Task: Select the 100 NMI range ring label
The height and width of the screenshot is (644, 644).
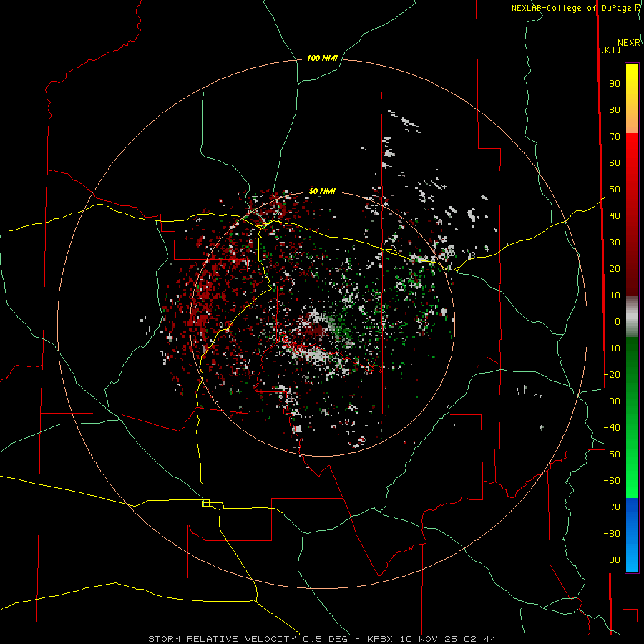Action: point(322,59)
